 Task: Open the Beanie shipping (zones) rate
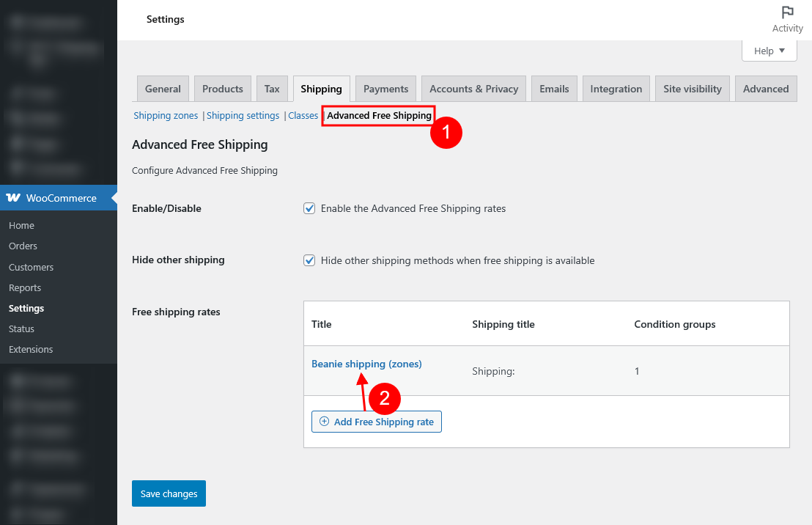point(366,364)
